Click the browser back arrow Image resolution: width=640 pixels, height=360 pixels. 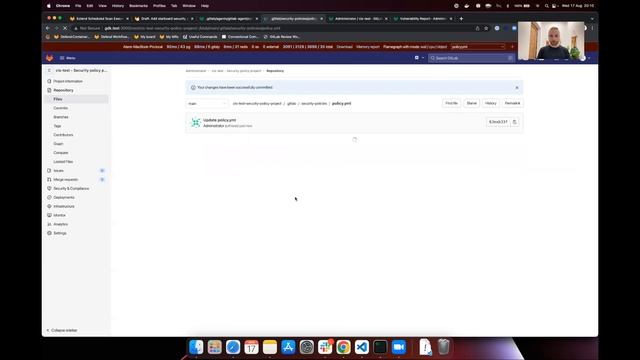tap(48, 28)
